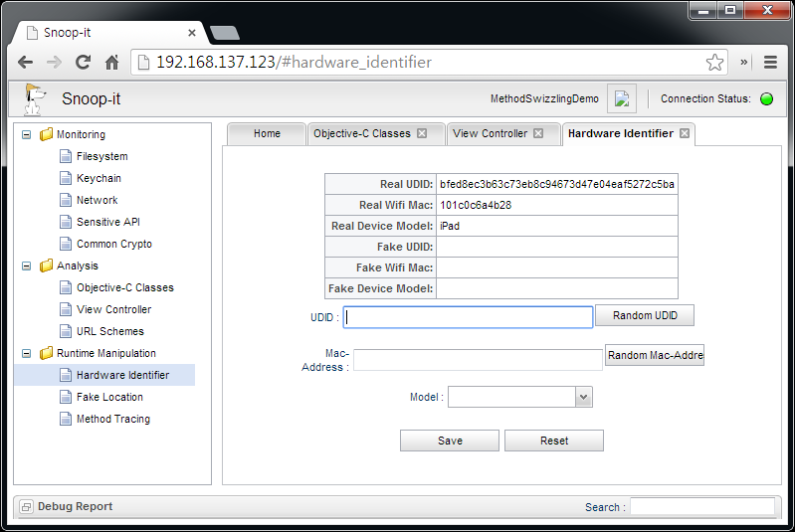Open the Chrome hamburger menu

point(770,62)
